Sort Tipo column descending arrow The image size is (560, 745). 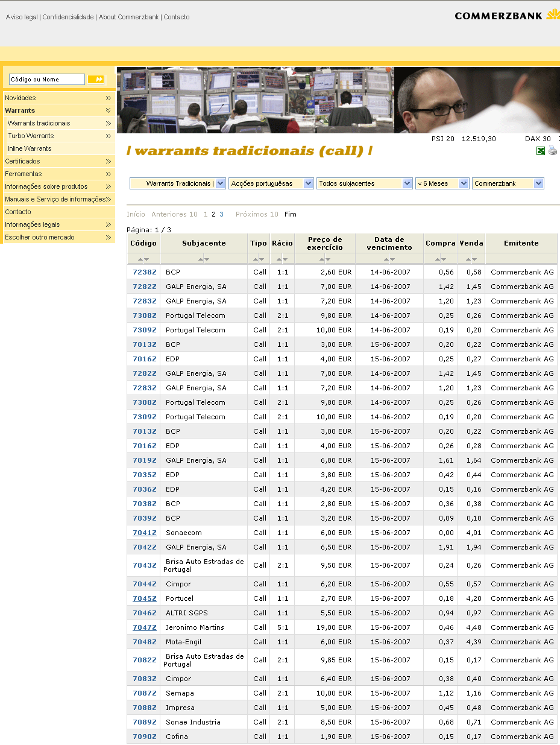(x=262, y=259)
